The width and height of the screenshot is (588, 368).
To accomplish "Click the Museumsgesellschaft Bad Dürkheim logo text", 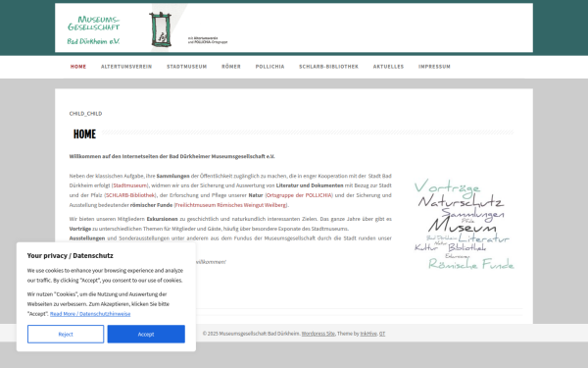I will (94, 30).
